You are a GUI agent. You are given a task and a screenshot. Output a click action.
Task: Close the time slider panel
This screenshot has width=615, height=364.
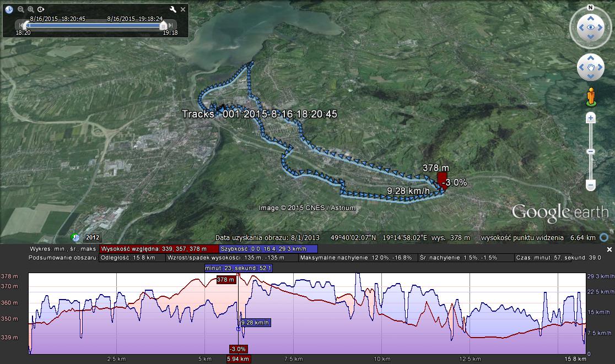coord(183,9)
